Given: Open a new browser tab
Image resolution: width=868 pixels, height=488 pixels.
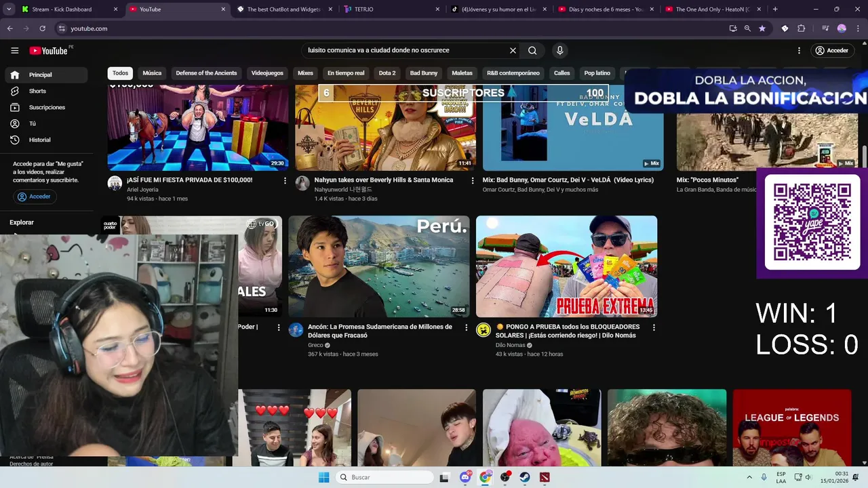Looking at the screenshot, I should (x=775, y=9).
